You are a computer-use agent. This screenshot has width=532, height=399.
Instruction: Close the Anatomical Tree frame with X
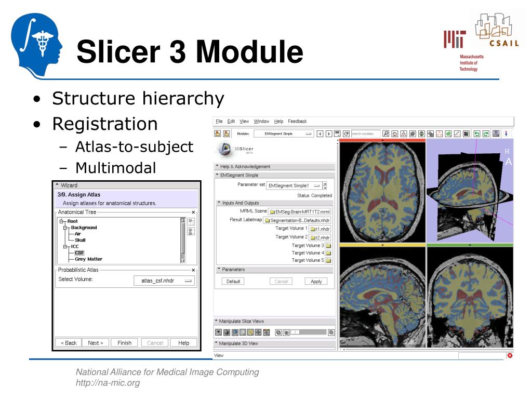coord(193,212)
